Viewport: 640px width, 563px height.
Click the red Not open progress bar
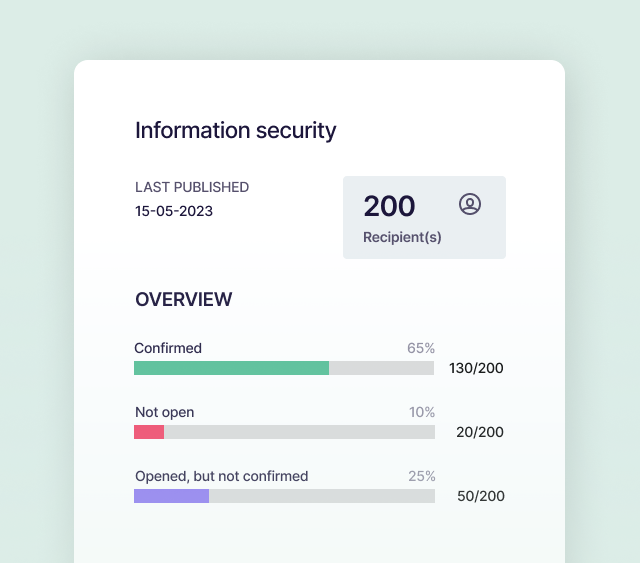pos(149,432)
